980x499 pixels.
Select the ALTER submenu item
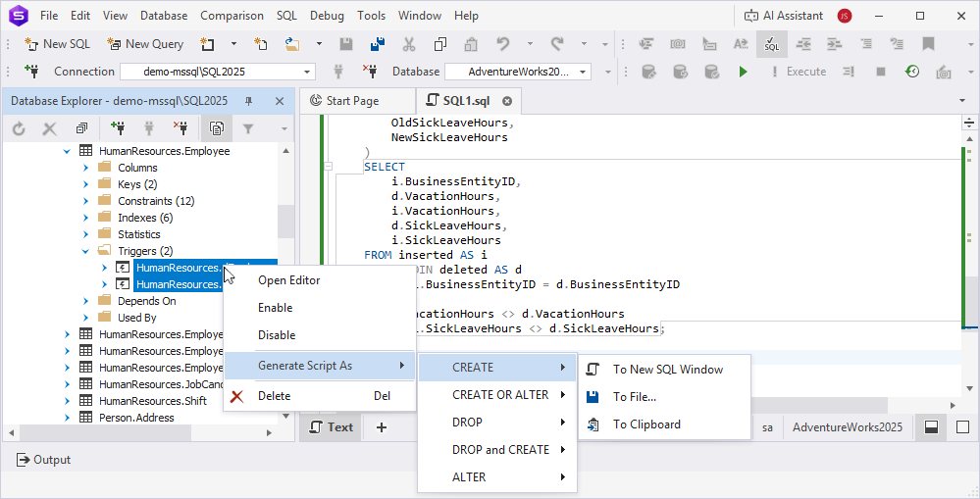click(x=497, y=477)
